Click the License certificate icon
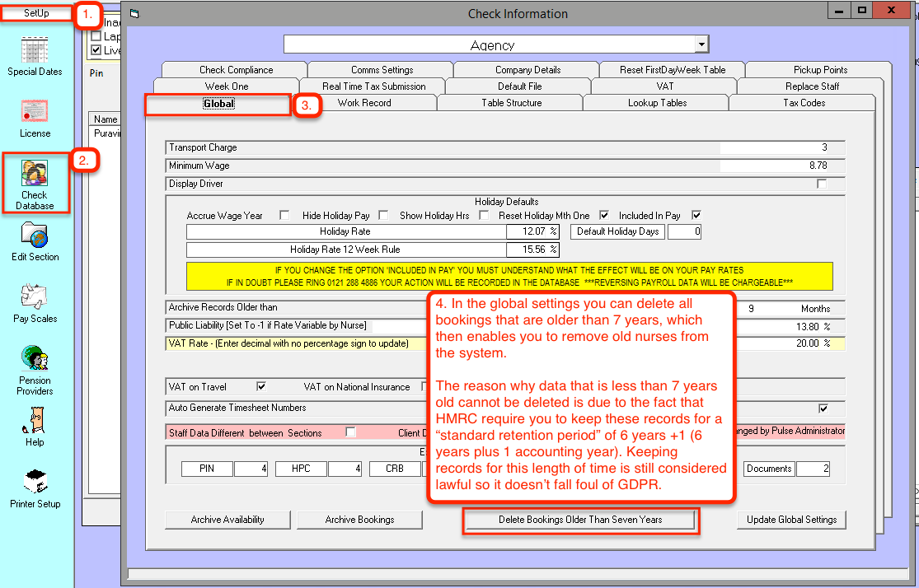Viewport: 919px width, 588px height. pyautogui.click(x=35, y=113)
